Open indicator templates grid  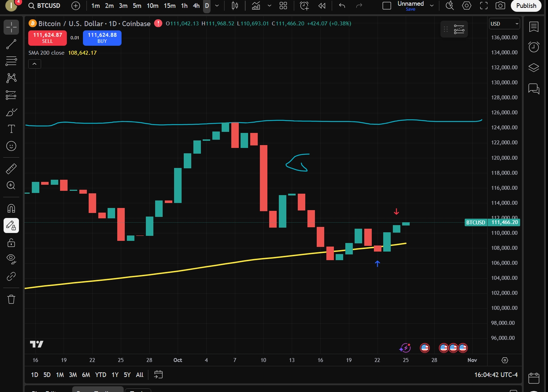click(283, 6)
